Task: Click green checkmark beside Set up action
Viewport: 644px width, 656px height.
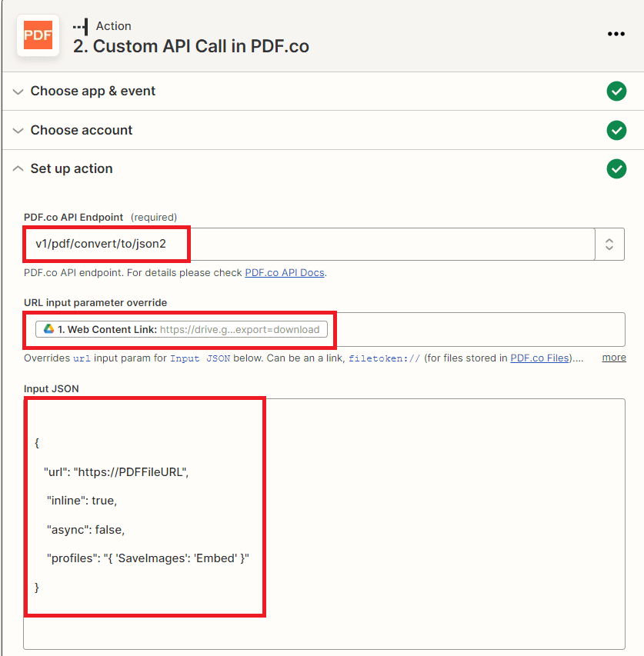Action: 616,169
